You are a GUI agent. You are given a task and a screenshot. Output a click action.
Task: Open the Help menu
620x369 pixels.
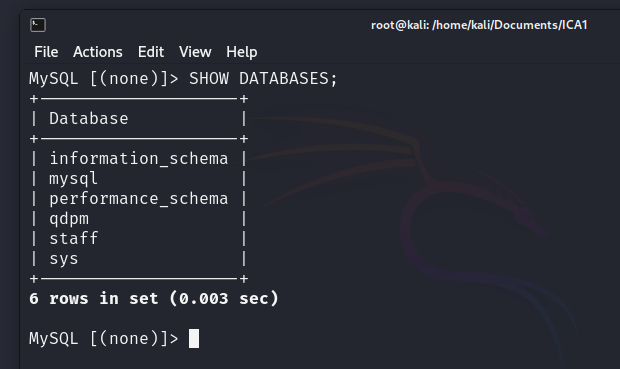(x=242, y=52)
